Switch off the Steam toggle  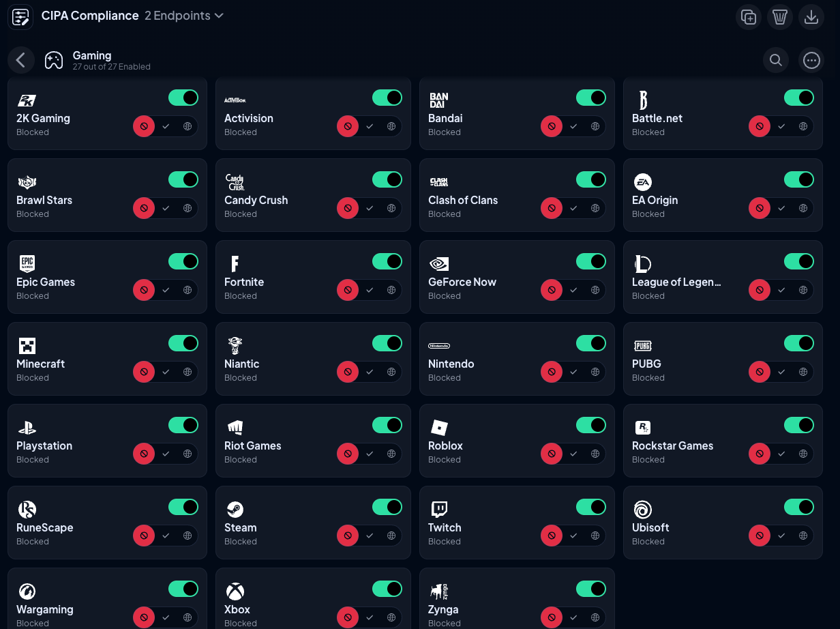click(387, 507)
